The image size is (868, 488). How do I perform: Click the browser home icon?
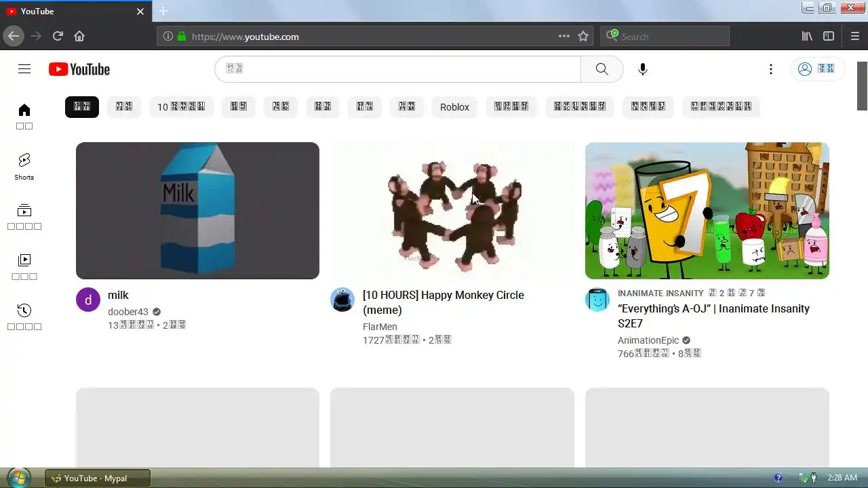click(x=79, y=36)
